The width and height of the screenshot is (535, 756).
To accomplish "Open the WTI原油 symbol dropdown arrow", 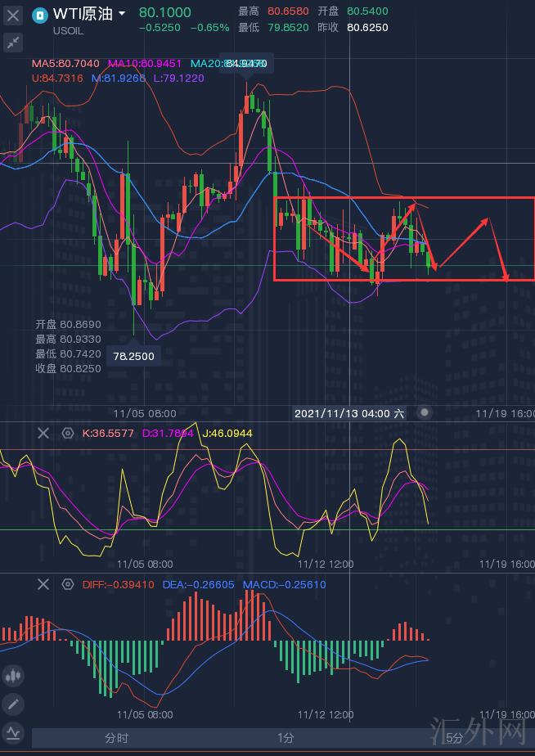I will point(122,14).
